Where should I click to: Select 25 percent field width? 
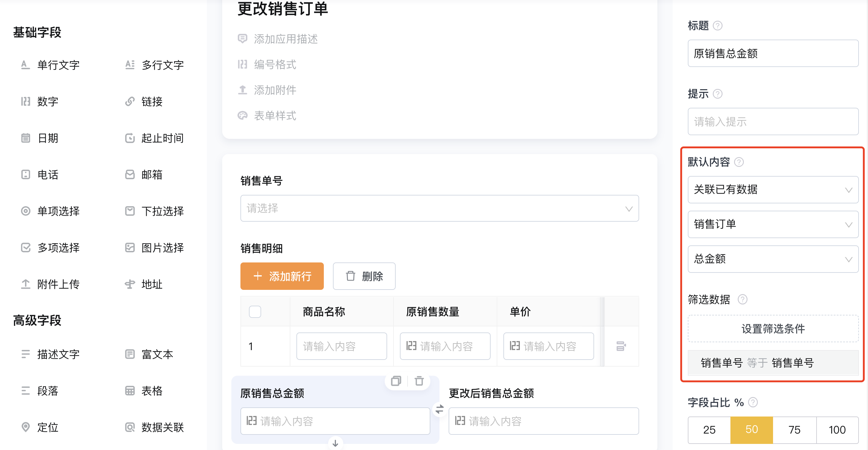click(x=709, y=430)
